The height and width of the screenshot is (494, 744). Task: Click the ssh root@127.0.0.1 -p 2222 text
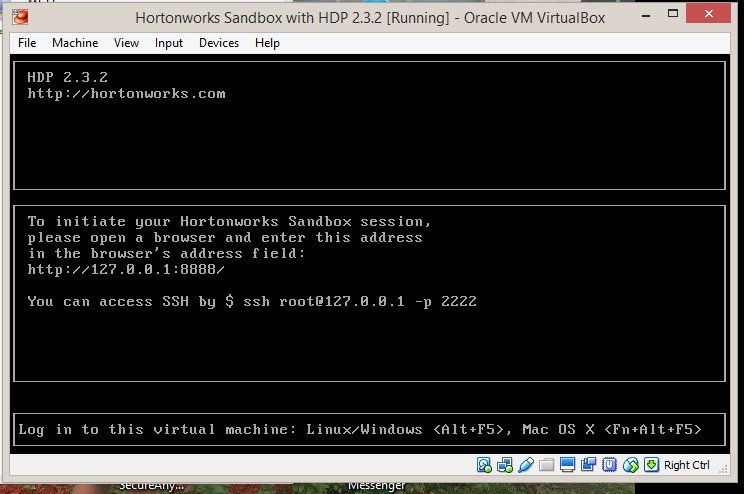pyautogui.click(x=360, y=301)
